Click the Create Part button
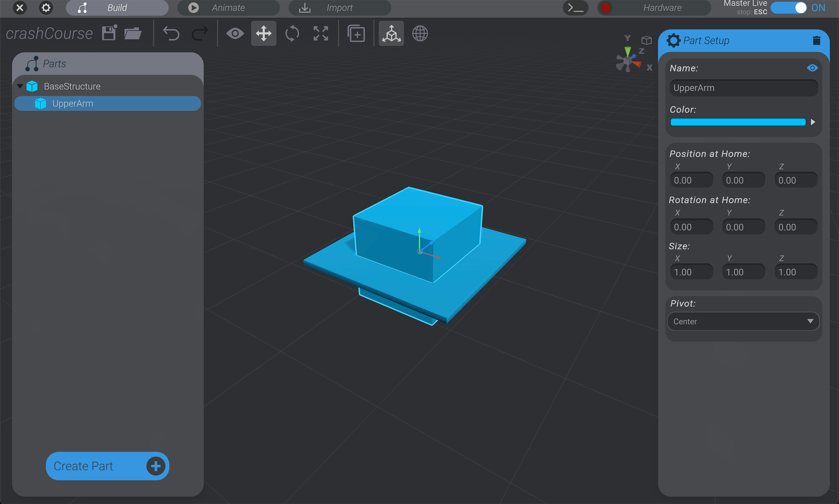 tap(107, 466)
